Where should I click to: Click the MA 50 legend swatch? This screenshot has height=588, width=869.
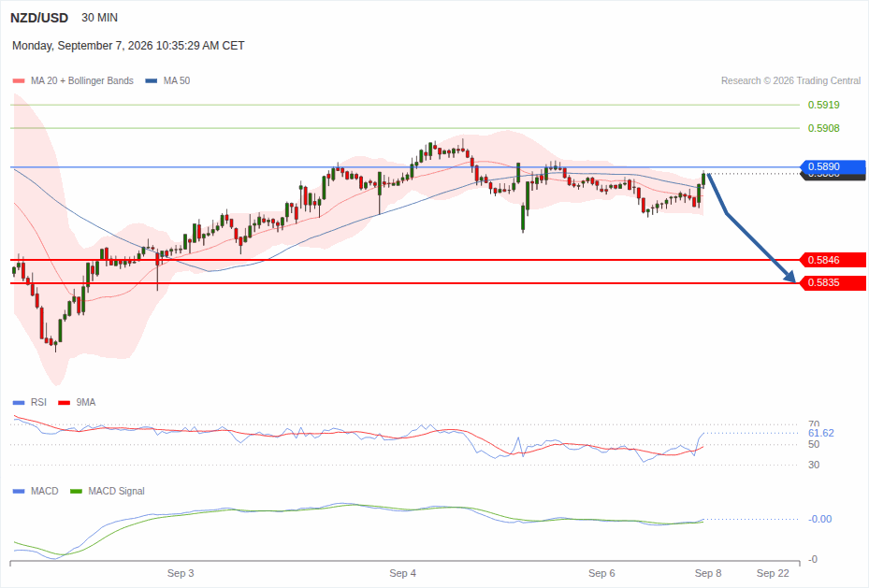152,80
